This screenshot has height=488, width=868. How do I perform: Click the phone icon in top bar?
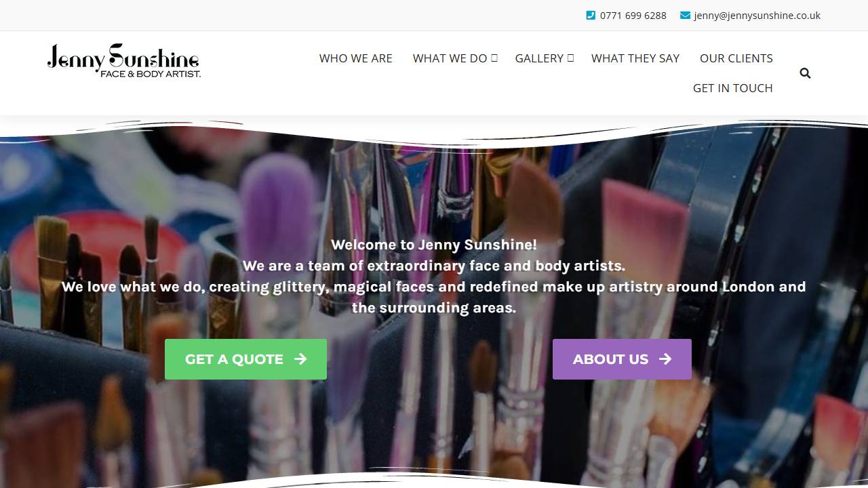[591, 15]
